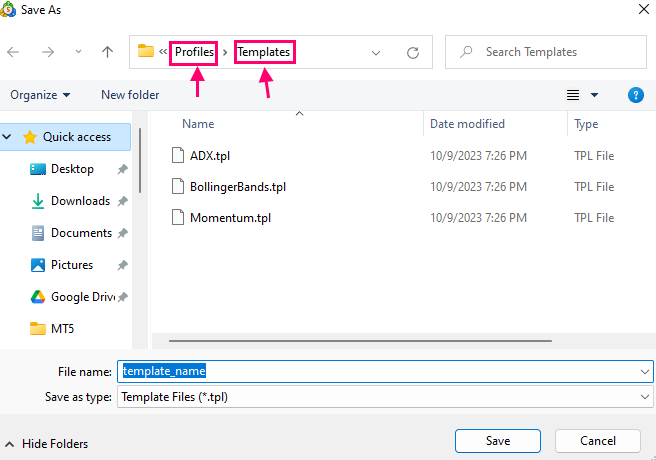Expand the File name history dropdown
656x460 pixels.
644,371
